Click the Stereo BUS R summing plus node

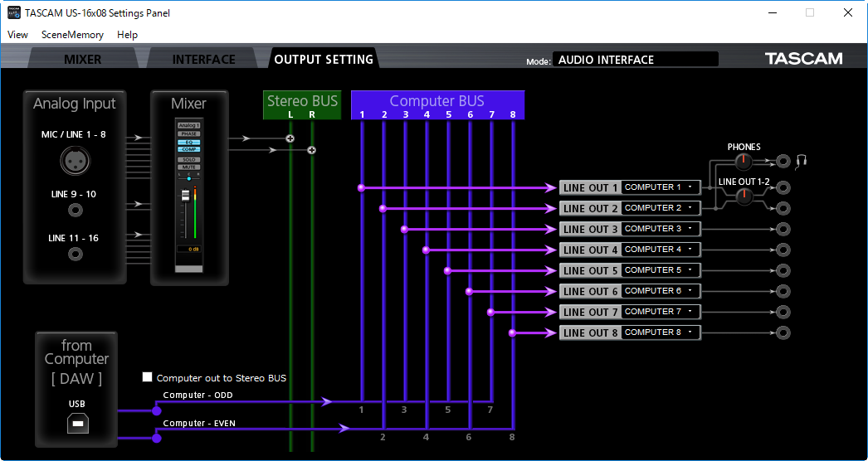coord(312,150)
